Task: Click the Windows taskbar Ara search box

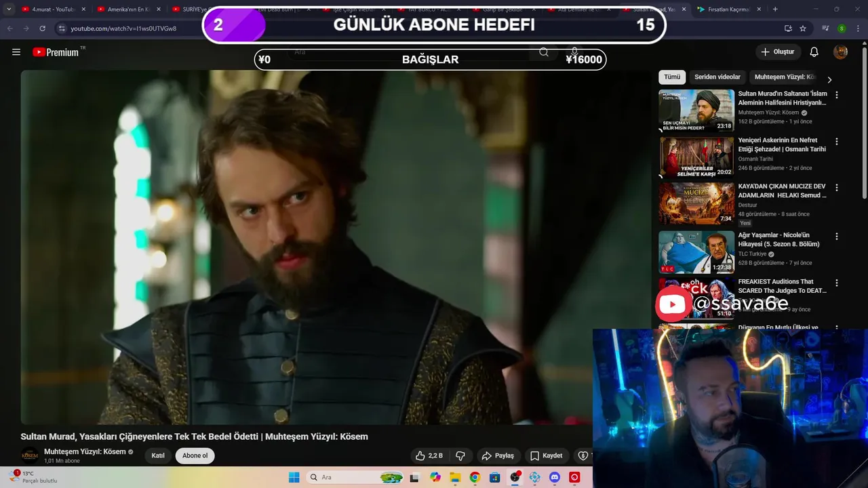Action: pos(353,478)
